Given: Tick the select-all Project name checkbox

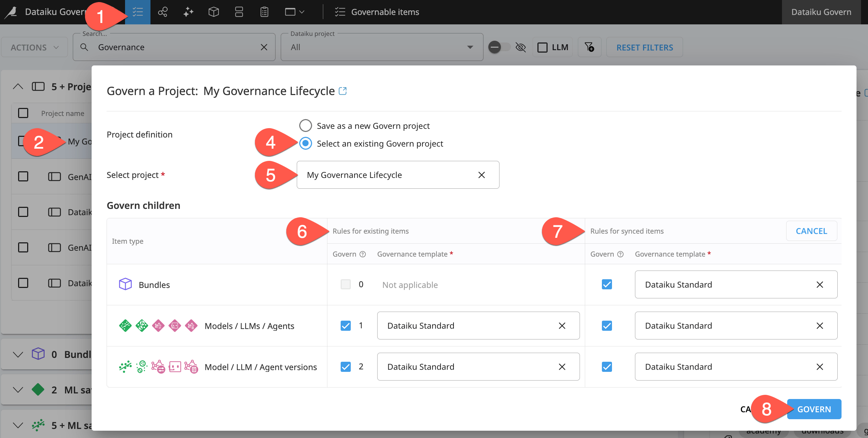Looking at the screenshot, I should click(23, 113).
